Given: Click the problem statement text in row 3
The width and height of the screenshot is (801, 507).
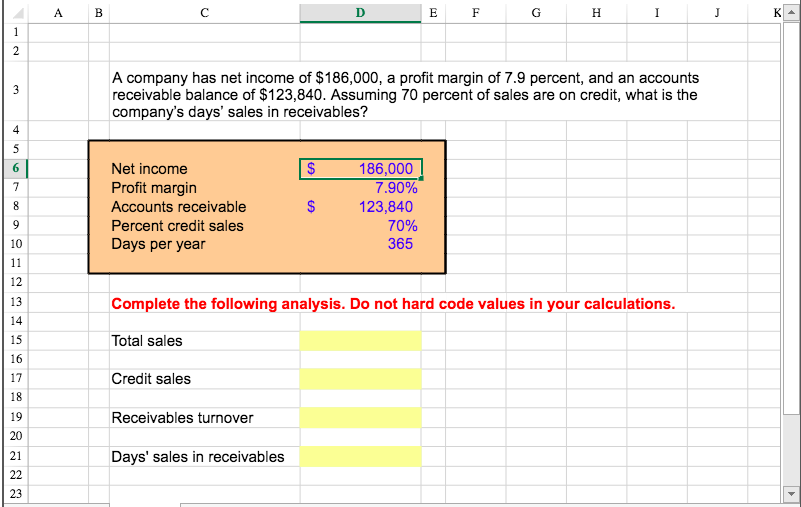Looking at the screenshot, I should click(406, 95).
